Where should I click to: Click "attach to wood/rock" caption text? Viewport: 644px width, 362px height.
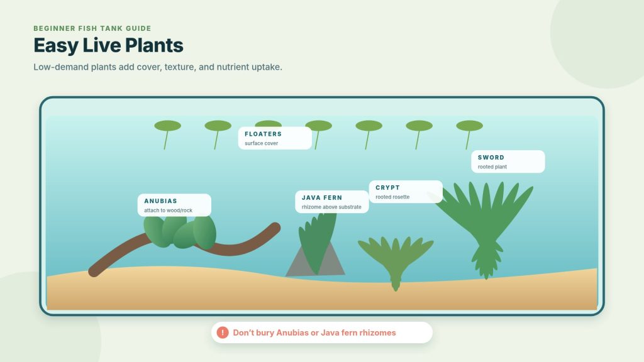pos(168,210)
